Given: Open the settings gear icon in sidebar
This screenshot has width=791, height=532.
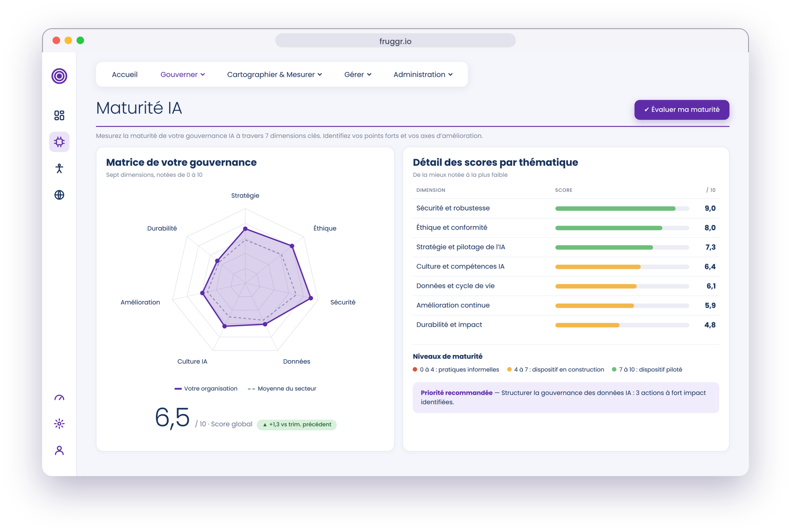Looking at the screenshot, I should tap(59, 424).
